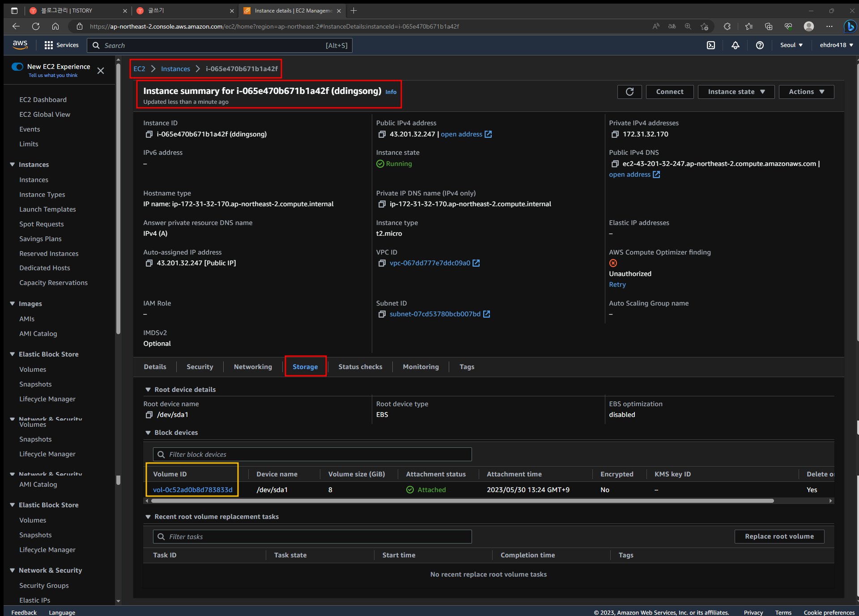Switch to the Networking tab
Screen dimensions: 859x616
pyautogui.click(x=253, y=367)
